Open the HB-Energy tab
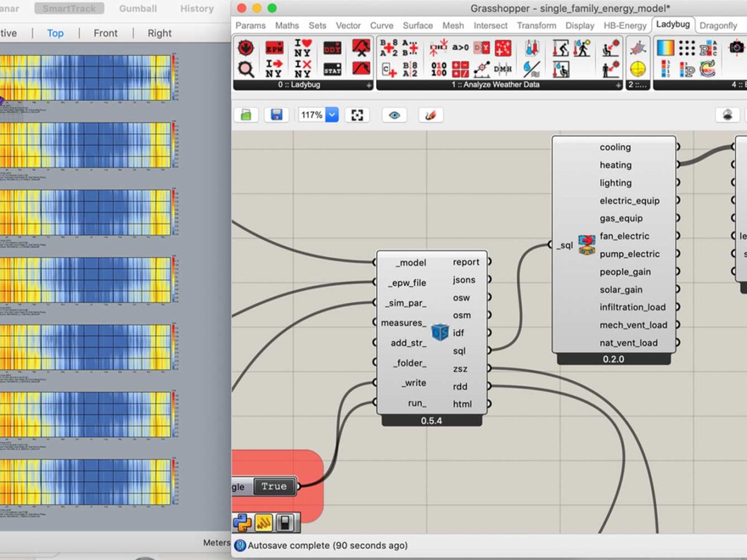747x560 pixels. click(x=625, y=26)
